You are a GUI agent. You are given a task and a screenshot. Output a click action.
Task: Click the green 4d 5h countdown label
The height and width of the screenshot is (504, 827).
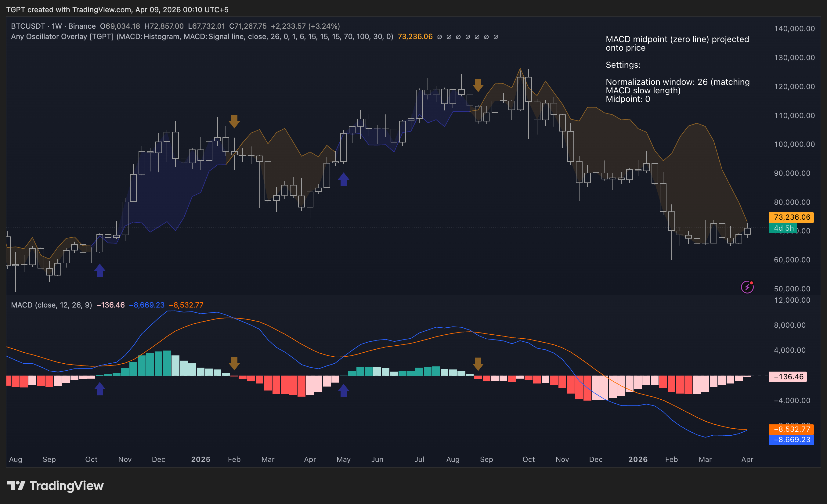click(783, 228)
